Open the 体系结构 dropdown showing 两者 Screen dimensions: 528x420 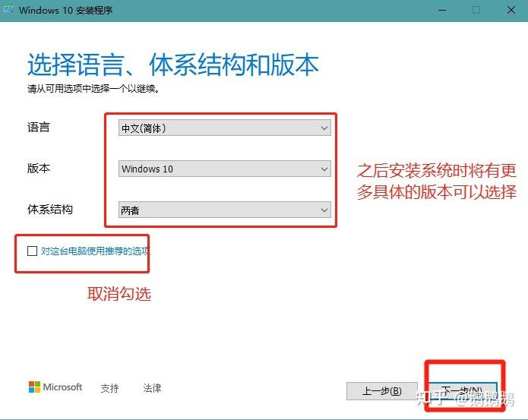[225, 210]
